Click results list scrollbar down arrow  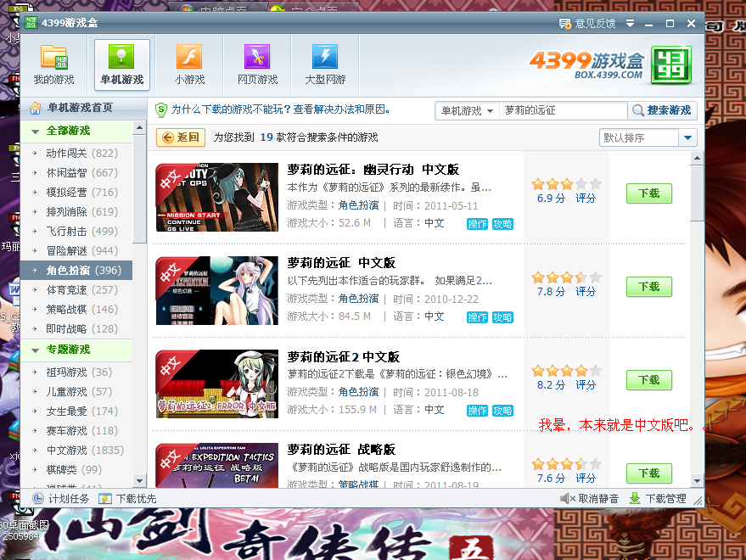point(697,480)
